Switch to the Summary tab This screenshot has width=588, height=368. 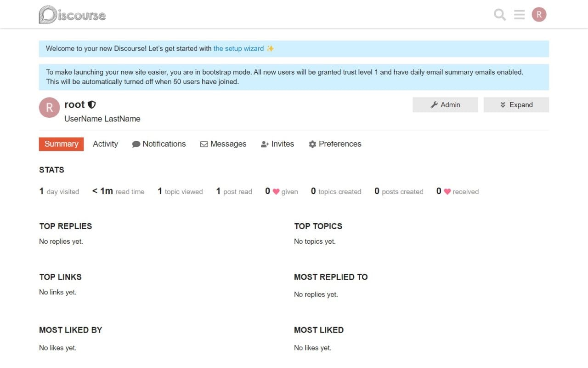[61, 144]
